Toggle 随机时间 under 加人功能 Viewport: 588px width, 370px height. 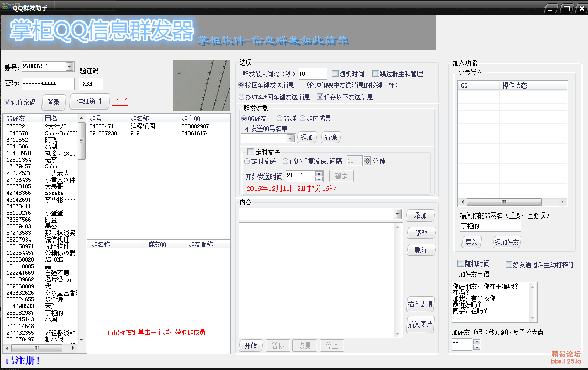pos(461,263)
